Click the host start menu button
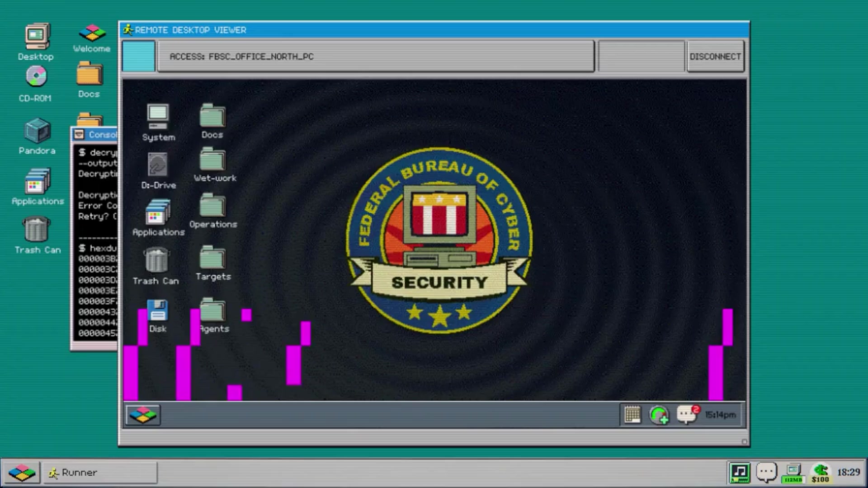 click(x=21, y=473)
